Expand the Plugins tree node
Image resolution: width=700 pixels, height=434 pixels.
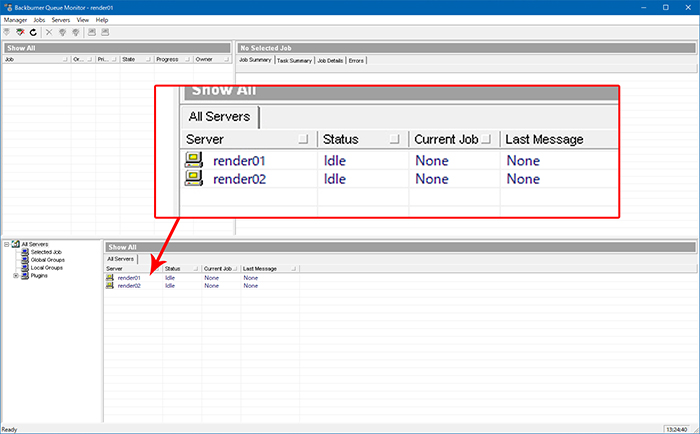pos(16,275)
